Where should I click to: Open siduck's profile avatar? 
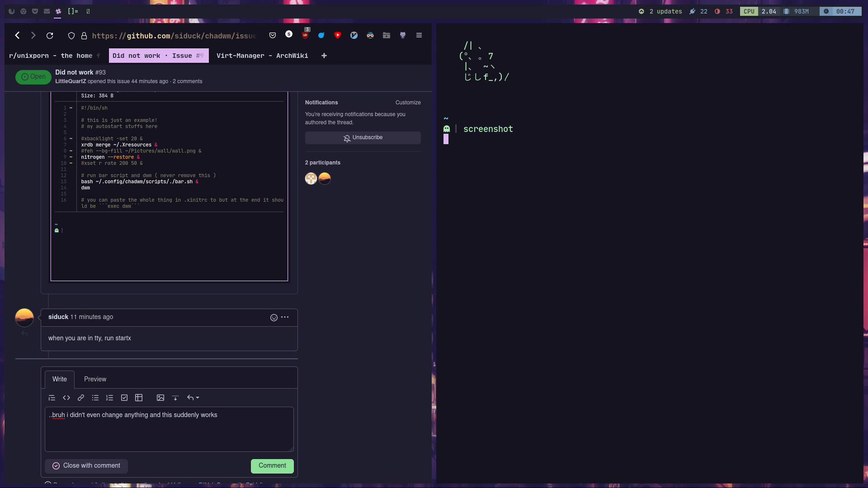[24, 318]
